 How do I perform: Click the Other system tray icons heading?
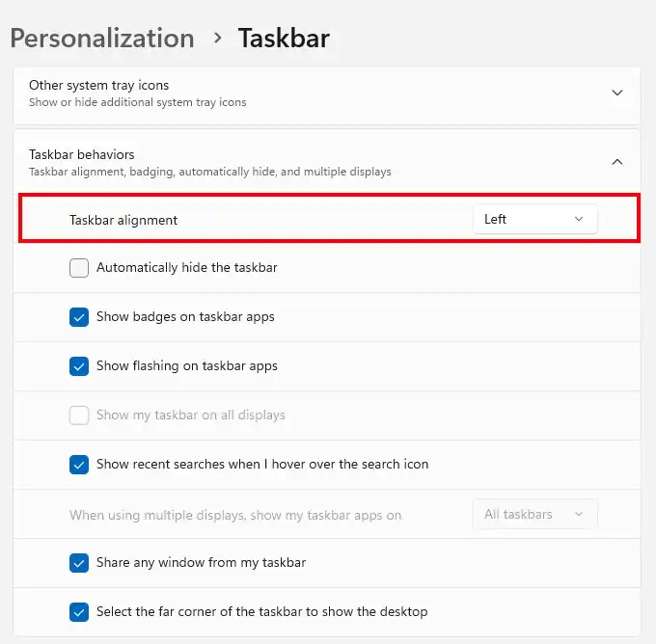pos(98,85)
